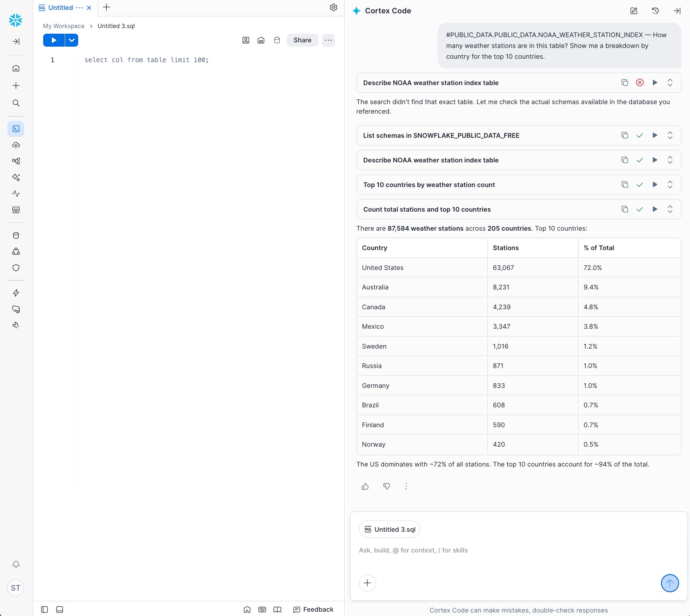Click the Share button
Viewport: 690px width, 616px height.
[x=302, y=40]
